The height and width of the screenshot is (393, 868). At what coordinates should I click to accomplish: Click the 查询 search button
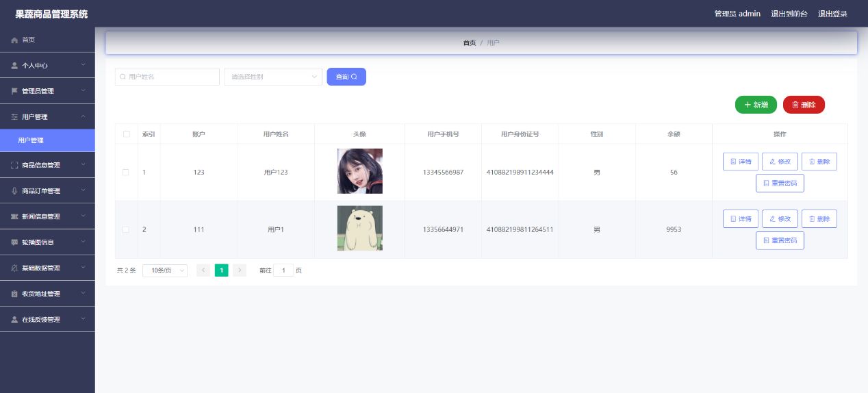pos(346,77)
